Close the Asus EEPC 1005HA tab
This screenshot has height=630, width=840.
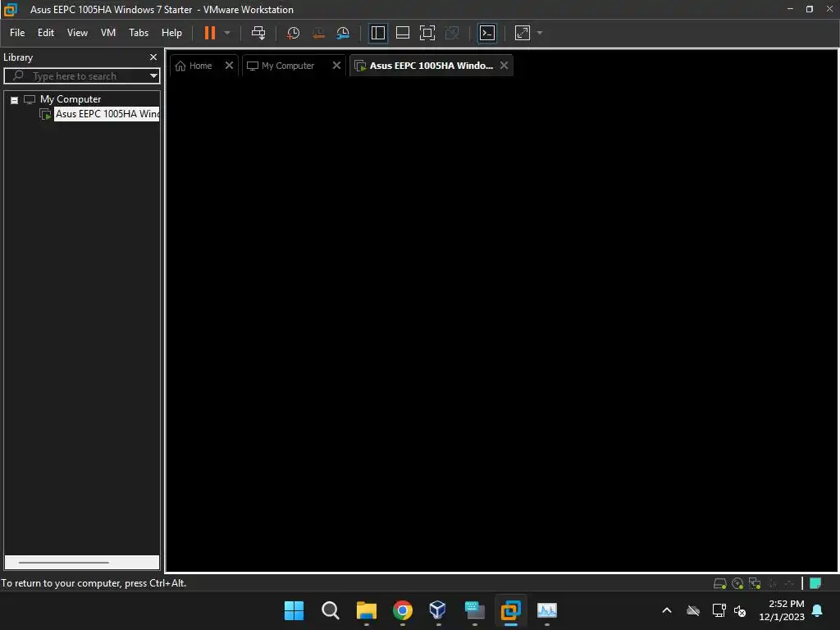[x=504, y=66]
